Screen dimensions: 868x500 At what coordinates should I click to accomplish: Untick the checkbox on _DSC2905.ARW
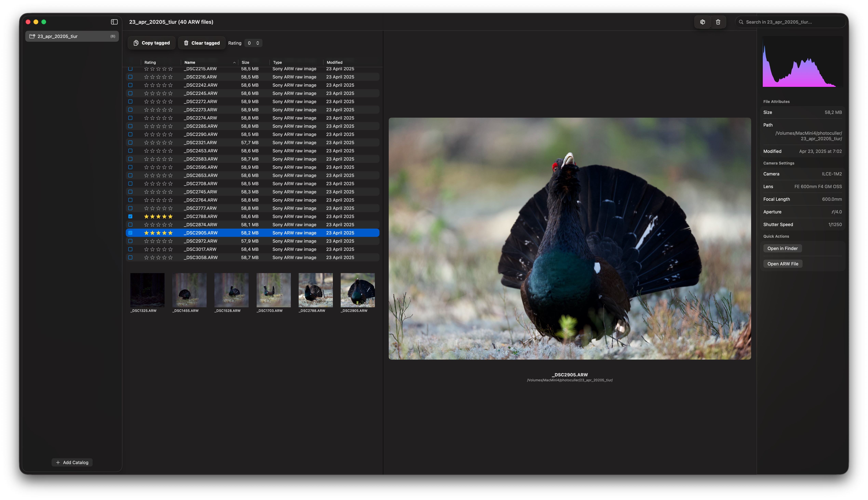(130, 233)
